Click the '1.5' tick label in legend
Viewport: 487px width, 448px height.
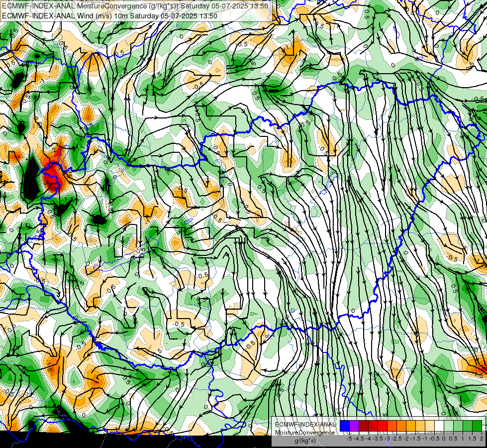click(x=473, y=439)
